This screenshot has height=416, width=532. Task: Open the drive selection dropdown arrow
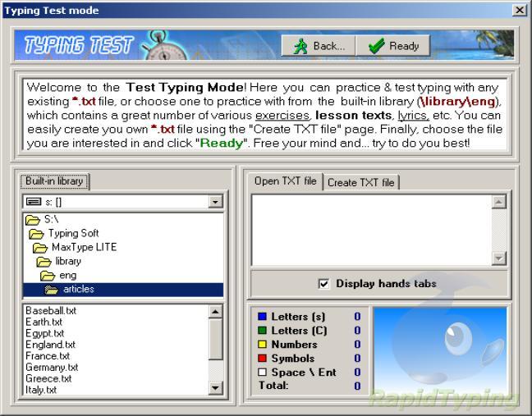215,202
